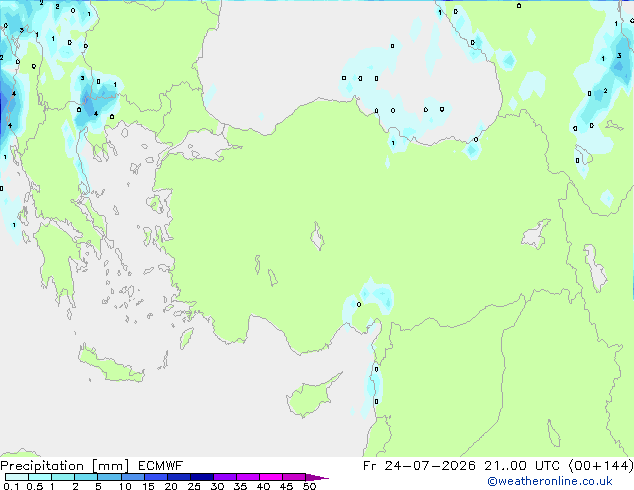
Task: Click the '35' legend scale label
Action: [x=240, y=486]
